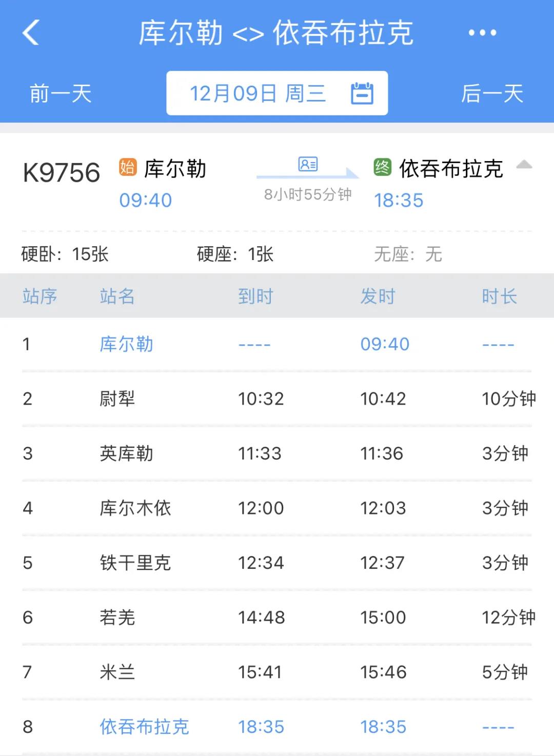Tap the ID card icon above duration
This screenshot has height=756, width=554.
[308, 164]
